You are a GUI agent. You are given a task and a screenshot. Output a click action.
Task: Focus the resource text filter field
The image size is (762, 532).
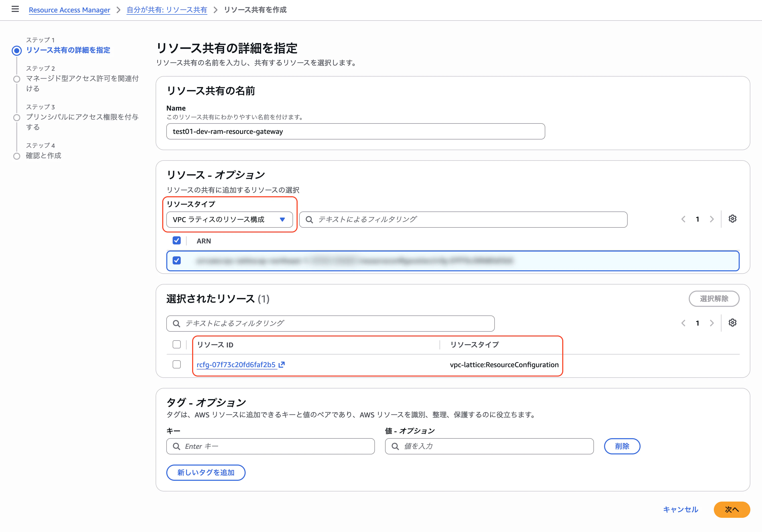point(463,220)
